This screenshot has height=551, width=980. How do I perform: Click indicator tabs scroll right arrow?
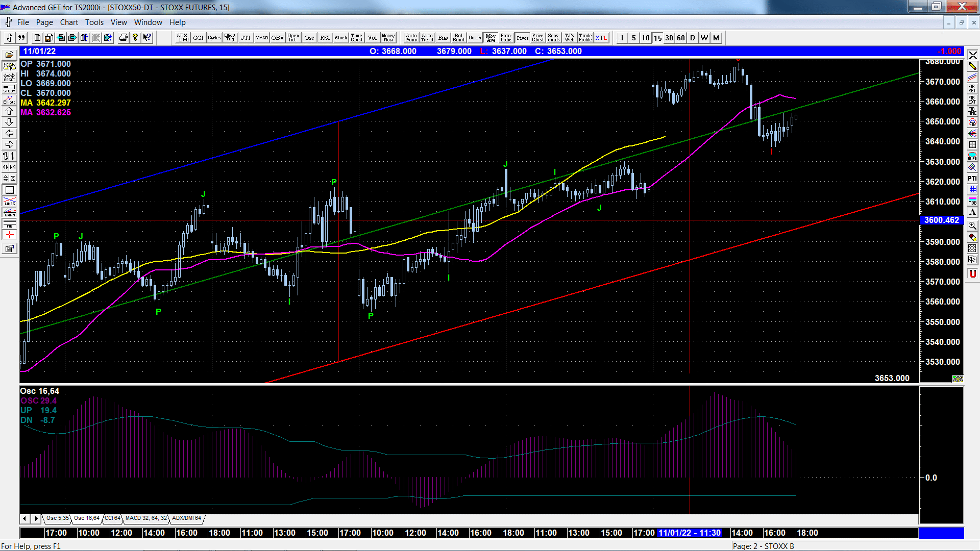tap(36, 518)
